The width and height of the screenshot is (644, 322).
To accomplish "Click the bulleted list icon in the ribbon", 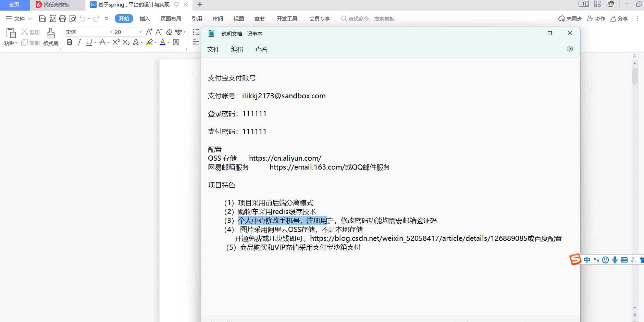I will pyautogui.click(x=196, y=32).
